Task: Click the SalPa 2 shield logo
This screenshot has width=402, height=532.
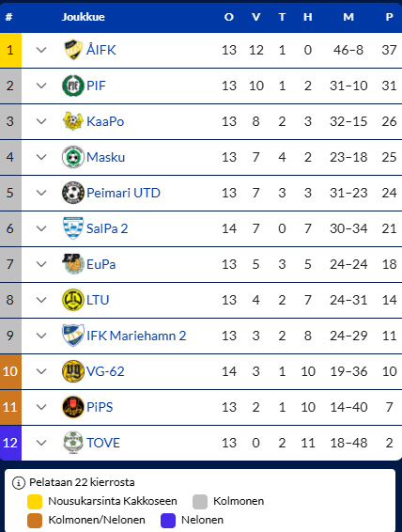Action: [73, 228]
